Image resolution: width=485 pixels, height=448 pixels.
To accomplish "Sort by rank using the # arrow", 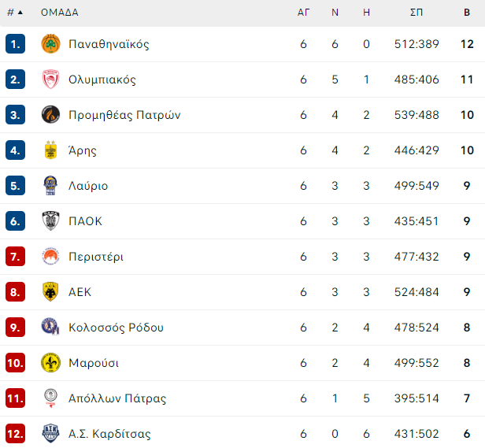I will click(x=15, y=13).
